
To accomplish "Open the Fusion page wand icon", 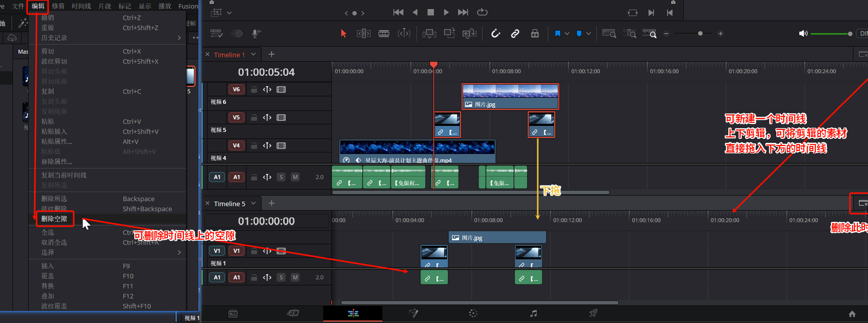I will click(413, 313).
